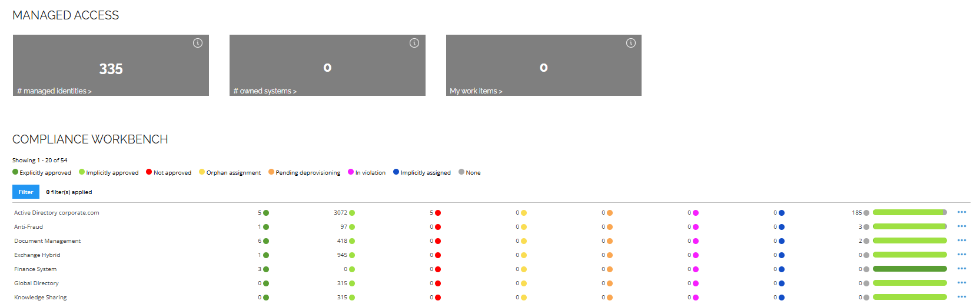This screenshot has height=304, width=980.
Task: Click Explicitly approved legend entry
Action: [x=42, y=172]
